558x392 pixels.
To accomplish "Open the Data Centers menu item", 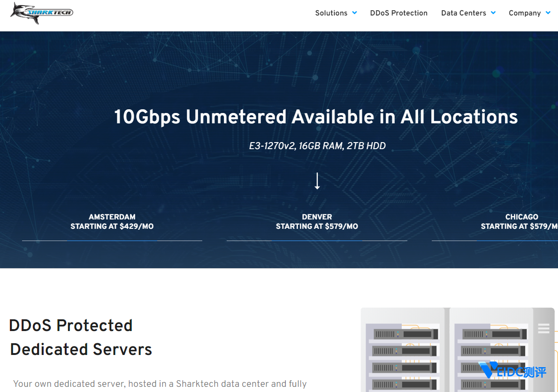I will pyautogui.click(x=463, y=13).
